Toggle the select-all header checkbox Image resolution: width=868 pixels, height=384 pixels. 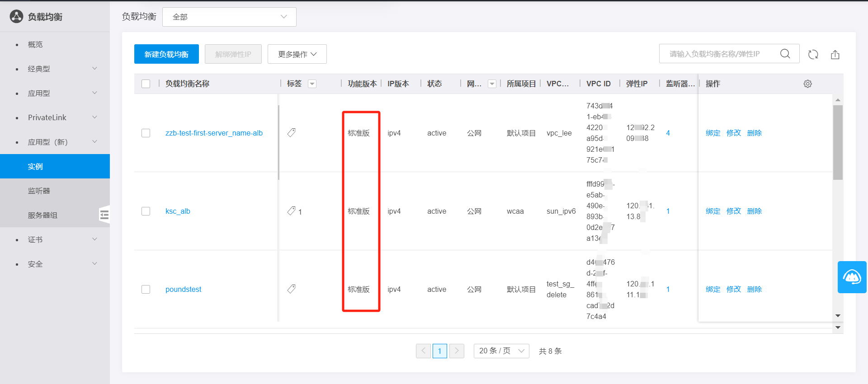146,84
